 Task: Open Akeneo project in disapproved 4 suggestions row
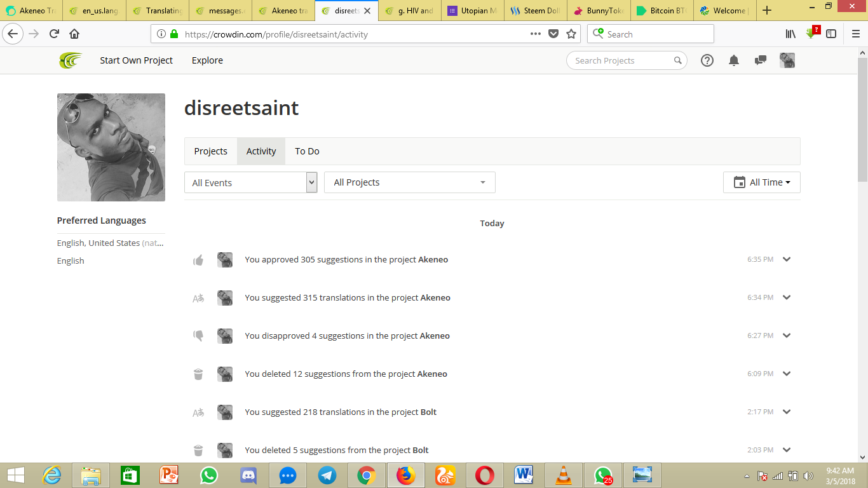[435, 335]
